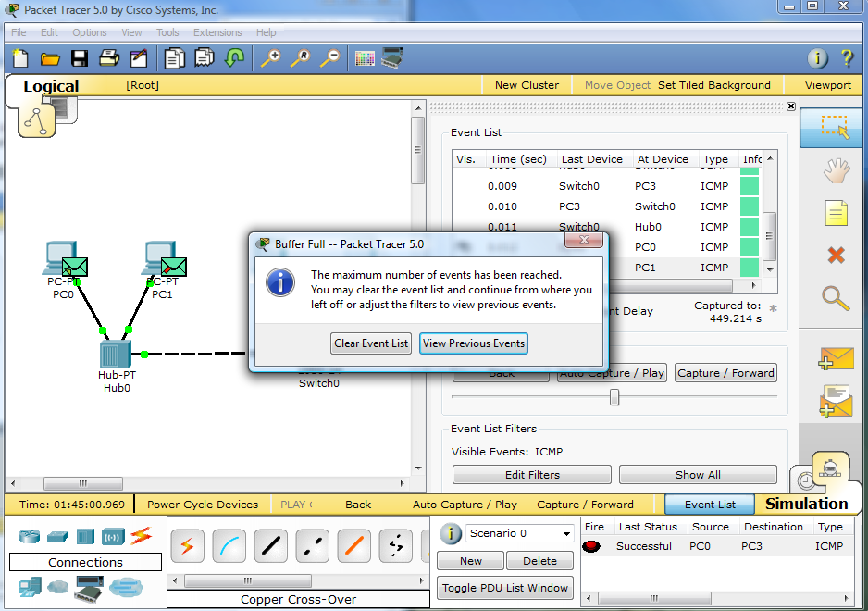Open Custom Devices Dialog icon

392,57
